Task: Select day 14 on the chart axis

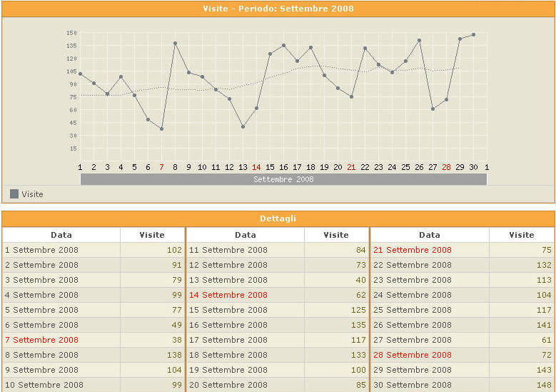Action: (x=256, y=167)
